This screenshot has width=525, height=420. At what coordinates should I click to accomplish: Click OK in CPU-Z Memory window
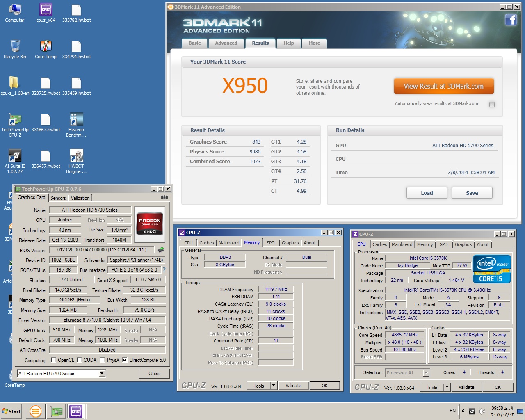pyautogui.click(x=324, y=386)
